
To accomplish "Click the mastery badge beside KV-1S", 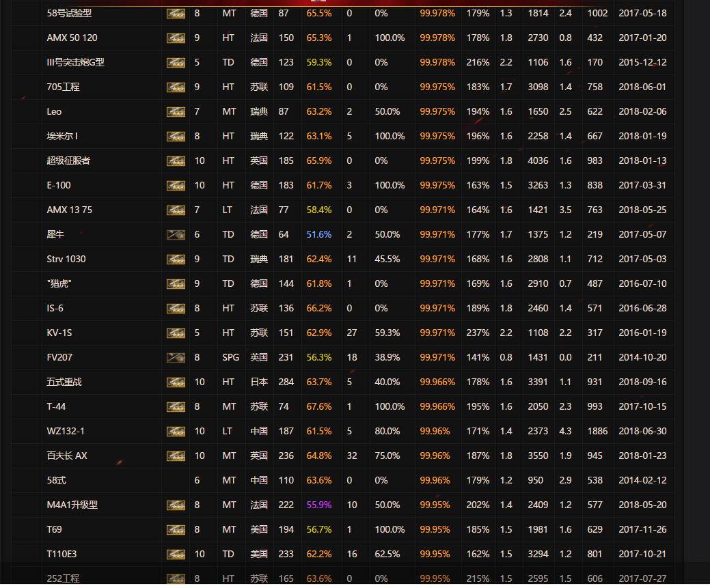I will pos(176,333).
